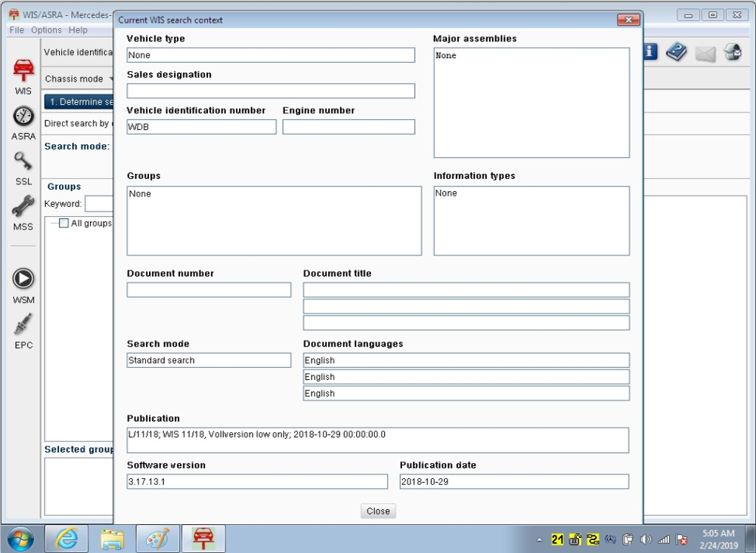Open the Options menu
This screenshot has height=553, width=756.
point(46,30)
